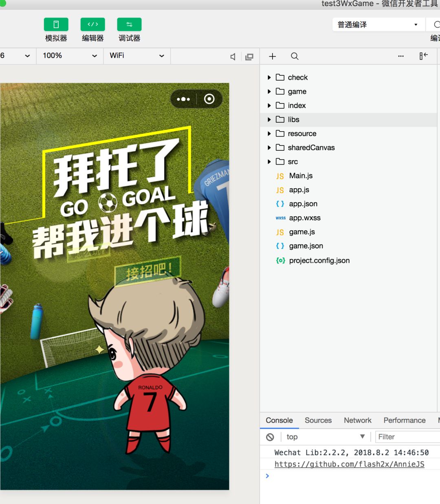
Task: Select the resource folder
Action: (x=348, y=134)
